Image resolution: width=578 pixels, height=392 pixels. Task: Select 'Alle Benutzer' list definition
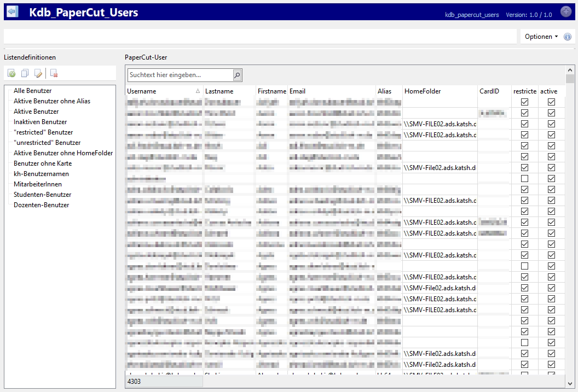[32, 91]
